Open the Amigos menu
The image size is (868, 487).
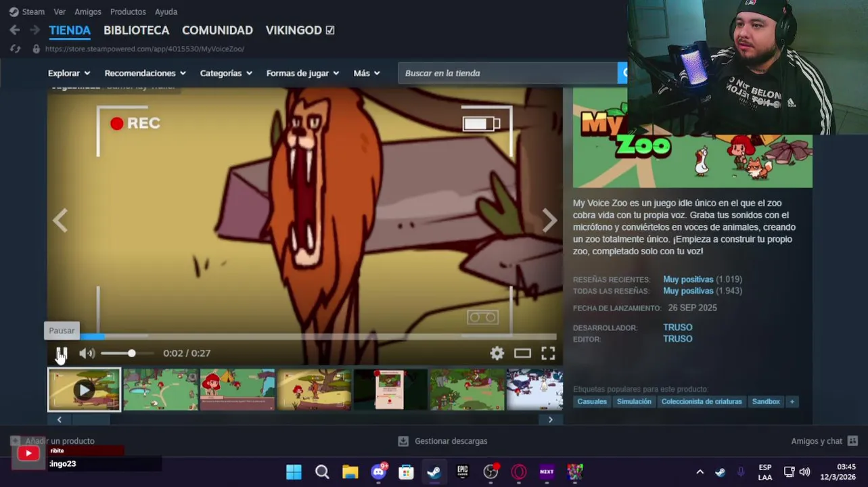[x=88, y=11]
